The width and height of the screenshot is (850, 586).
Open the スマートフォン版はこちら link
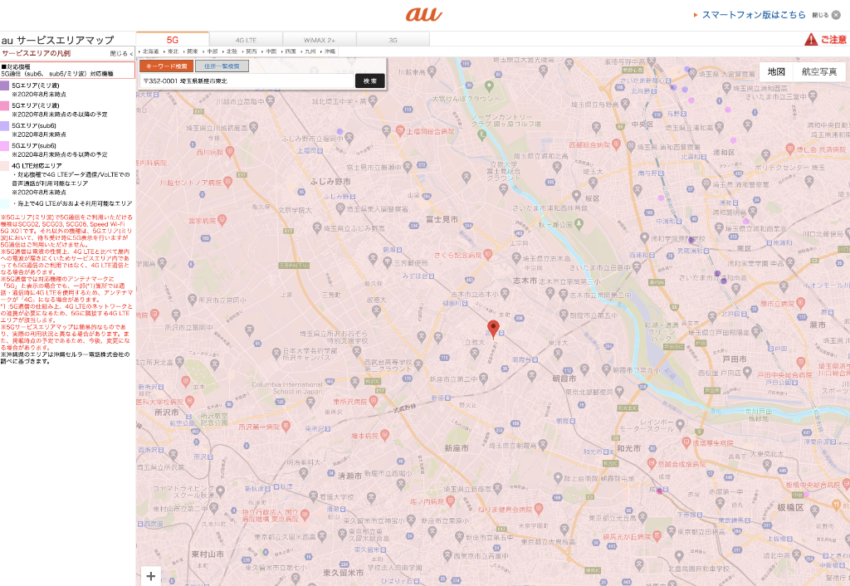point(753,15)
